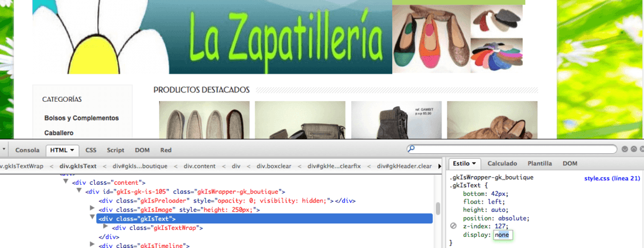Edit the display value field containing none
The height and width of the screenshot is (248, 644).
[503, 235]
